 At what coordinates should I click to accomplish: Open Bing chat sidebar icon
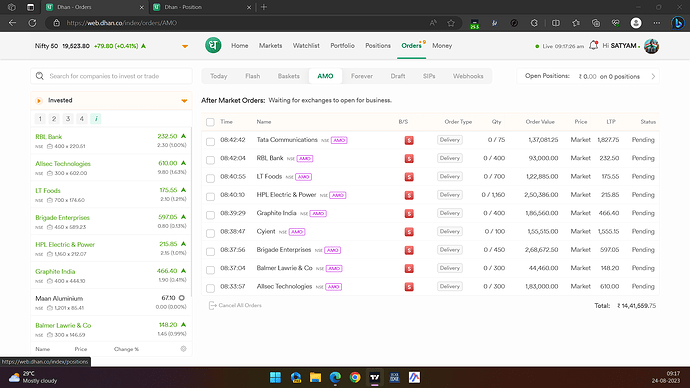click(x=678, y=23)
